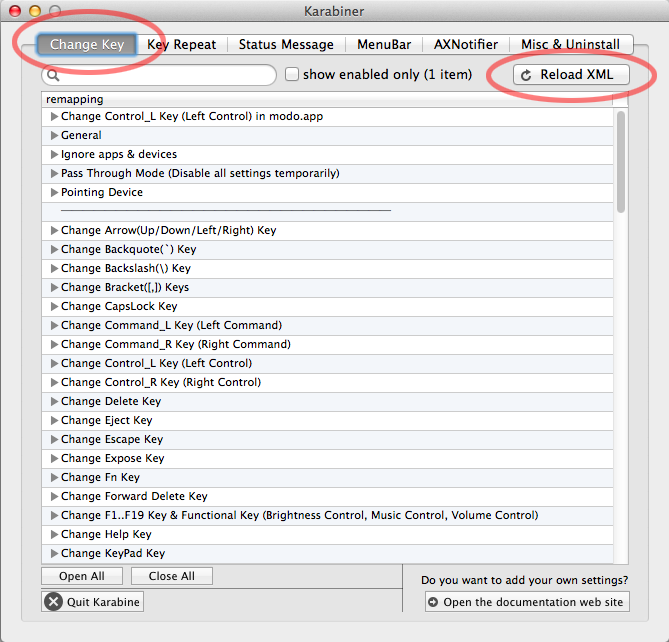The image size is (669, 642).
Task: Expand Change Command_R Key (Right Command)
Action: click(x=54, y=344)
